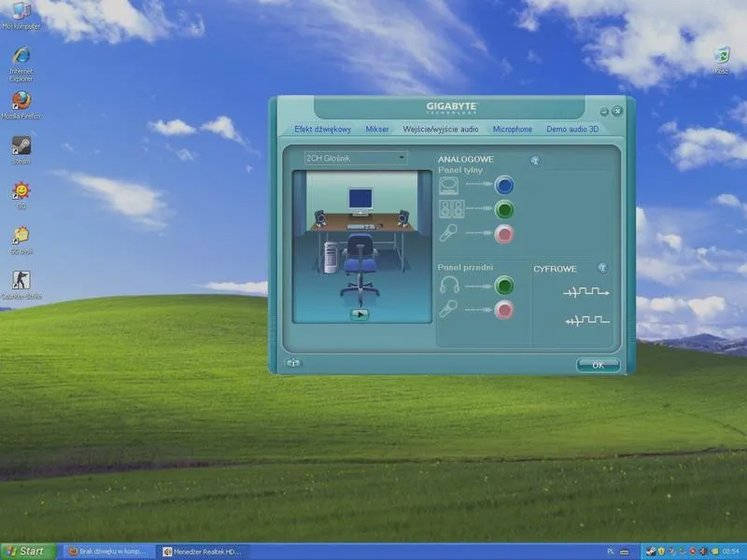
Task: Minimize the Gigabyte audio manager window
Action: pyautogui.click(x=604, y=111)
